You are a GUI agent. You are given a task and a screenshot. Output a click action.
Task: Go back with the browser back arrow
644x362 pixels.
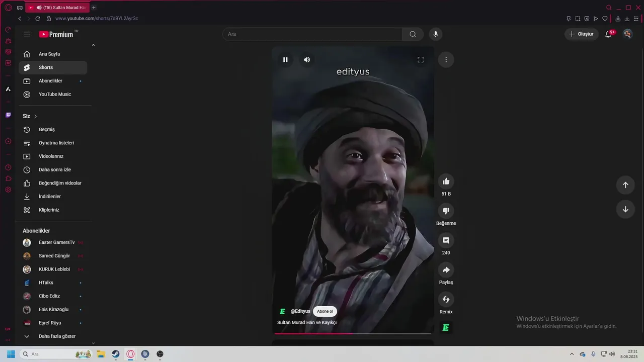click(20, 19)
